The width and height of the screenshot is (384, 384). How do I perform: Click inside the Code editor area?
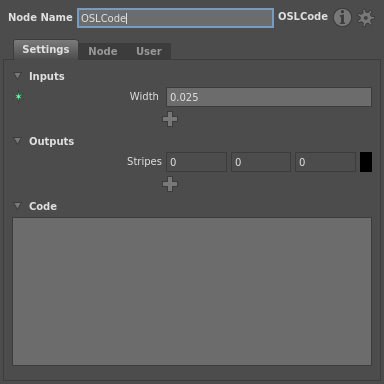click(x=192, y=291)
